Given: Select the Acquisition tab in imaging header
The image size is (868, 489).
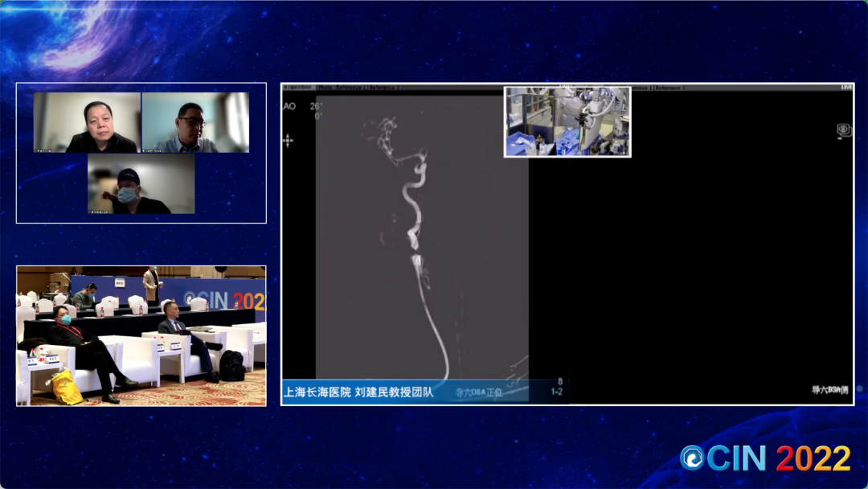Looking at the screenshot, I should click(297, 87).
